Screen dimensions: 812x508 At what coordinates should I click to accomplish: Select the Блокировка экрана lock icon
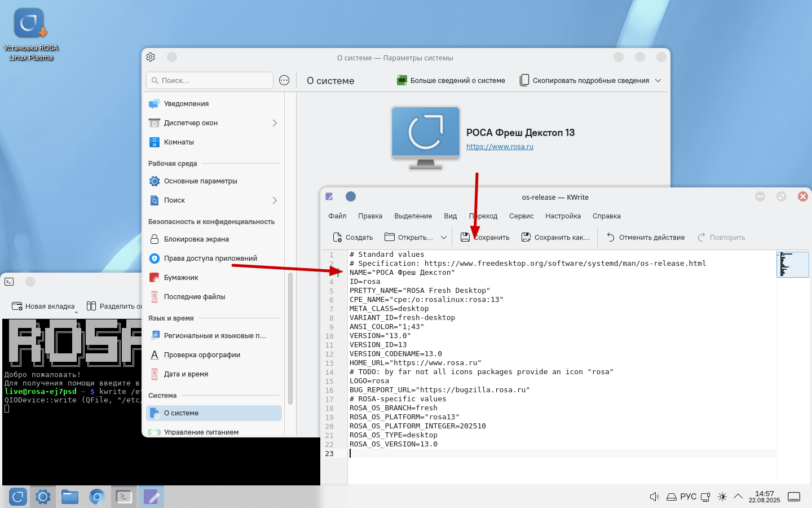[154, 239]
